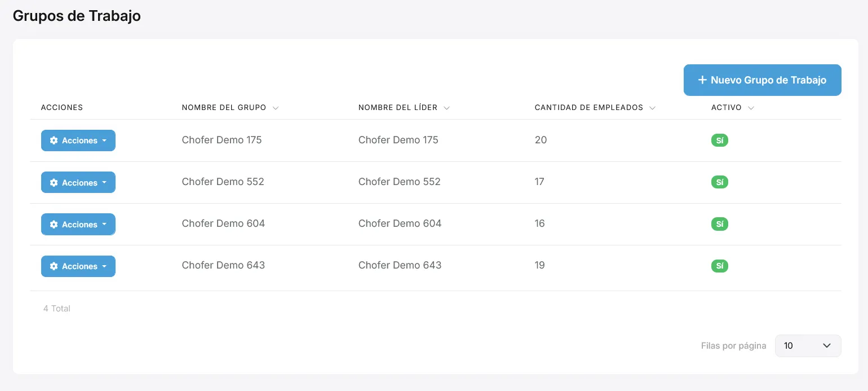Open the Acciones dropdown for Chofer Demo 604

click(78, 224)
